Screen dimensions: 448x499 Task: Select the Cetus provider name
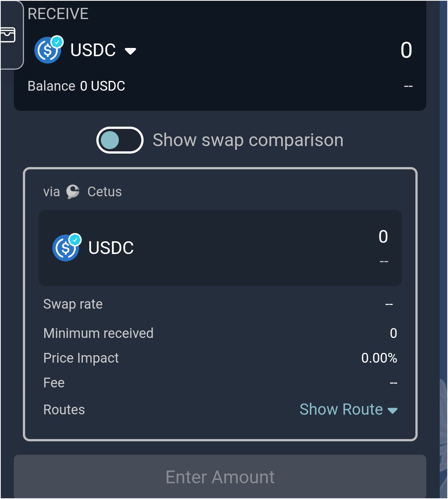pyautogui.click(x=105, y=192)
